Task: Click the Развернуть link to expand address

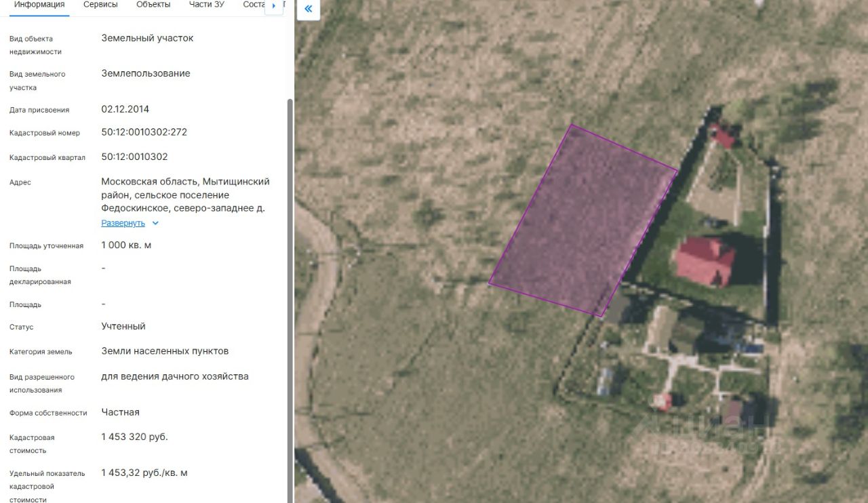Action: 123,223
